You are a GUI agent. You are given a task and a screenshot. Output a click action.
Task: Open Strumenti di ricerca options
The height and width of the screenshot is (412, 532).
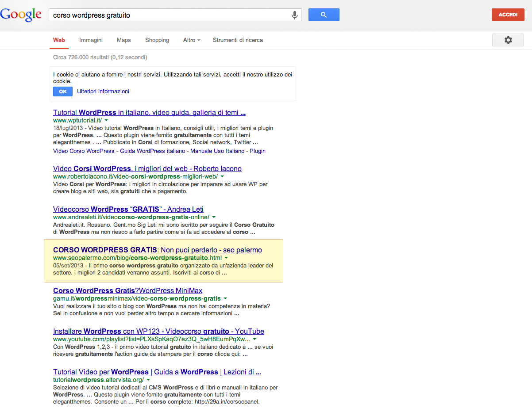click(x=238, y=40)
